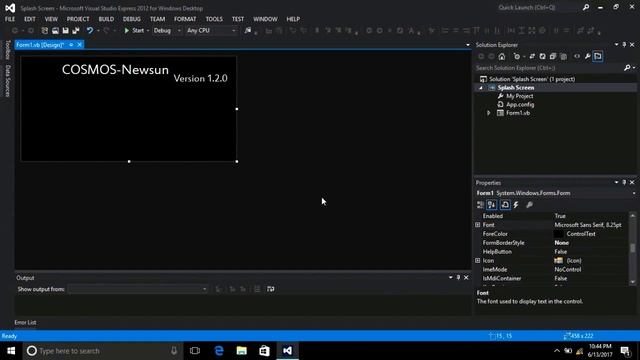Collapse the Splash Screen project node
Viewport: 640px width, 360px height.
coord(481,88)
